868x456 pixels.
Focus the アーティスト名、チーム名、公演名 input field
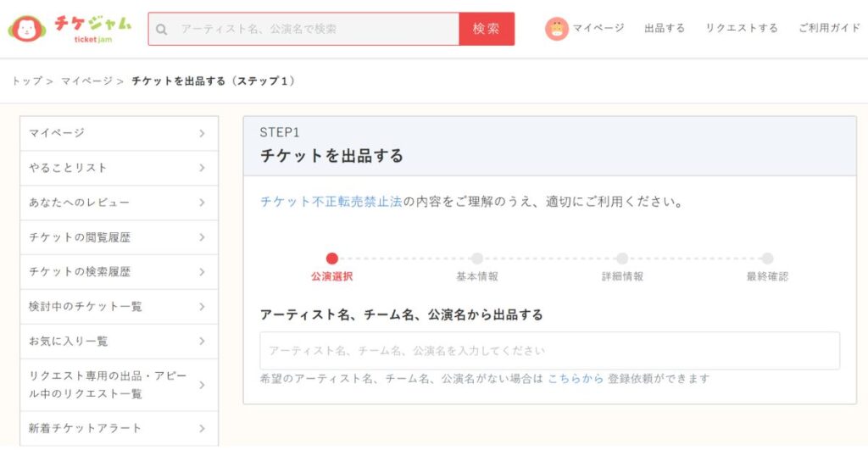(549, 351)
